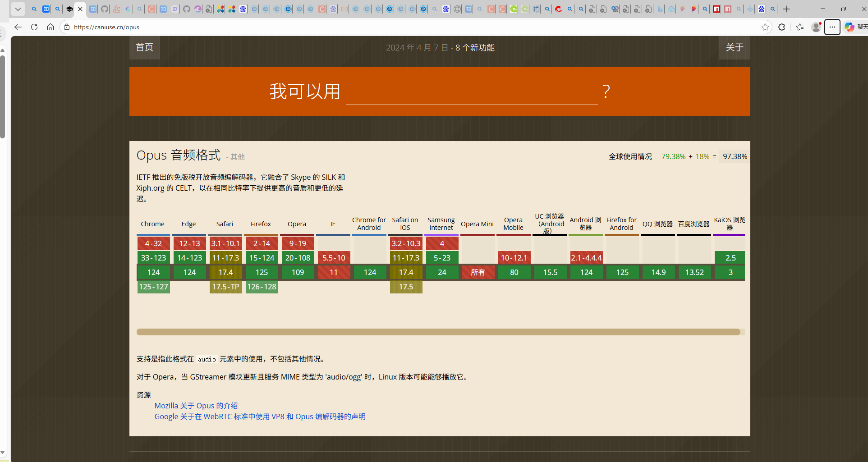The width and height of the screenshot is (868, 462).
Task: Open the 8 个新功能 link
Action: [x=475, y=48]
